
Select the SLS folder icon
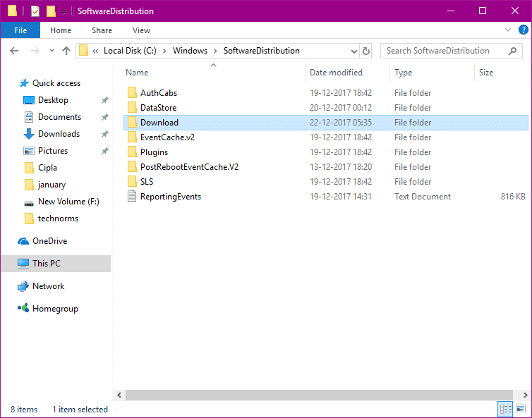[132, 182]
